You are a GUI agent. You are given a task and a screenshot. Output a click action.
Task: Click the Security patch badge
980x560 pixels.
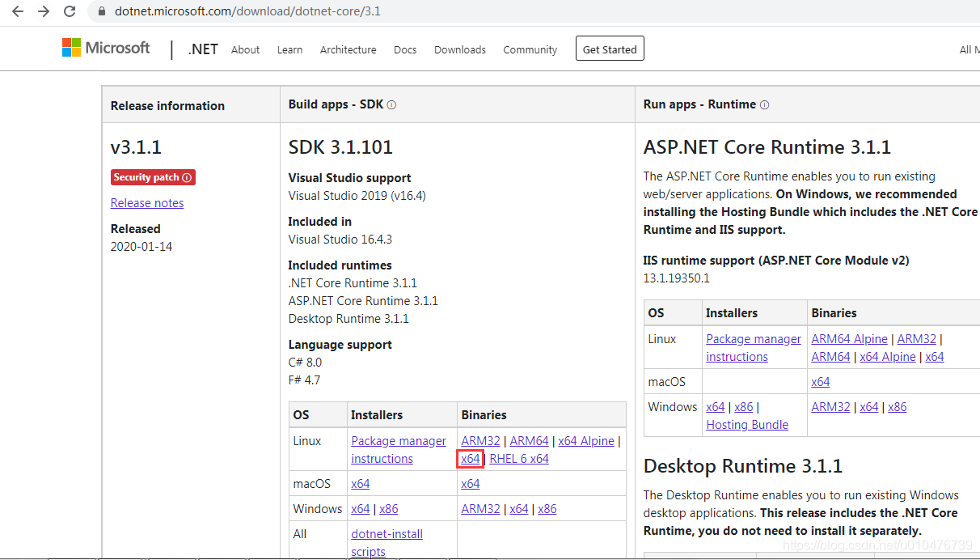click(153, 177)
